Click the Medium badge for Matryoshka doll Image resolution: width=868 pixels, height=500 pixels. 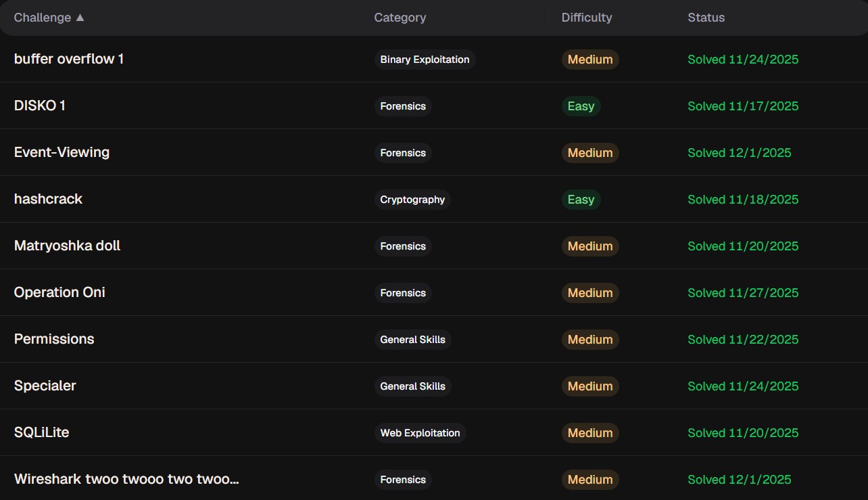[x=590, y=246]
